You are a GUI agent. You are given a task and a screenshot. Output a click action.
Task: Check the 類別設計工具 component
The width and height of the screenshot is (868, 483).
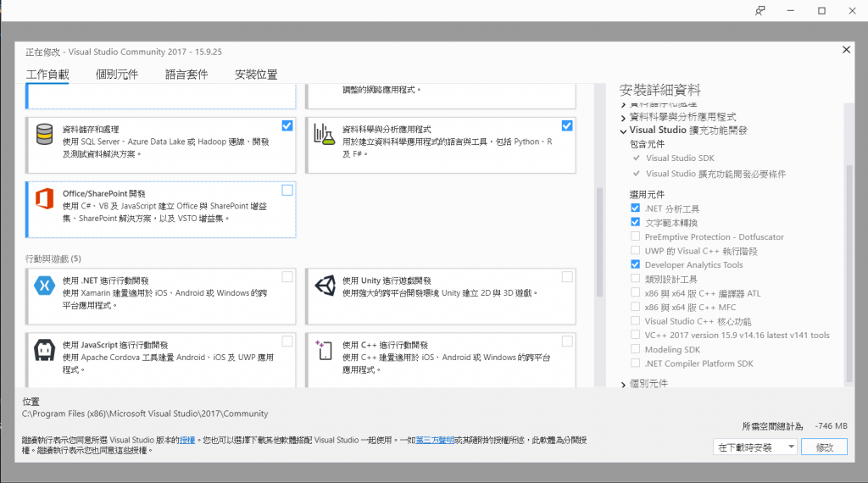click(x=635, y=278)
